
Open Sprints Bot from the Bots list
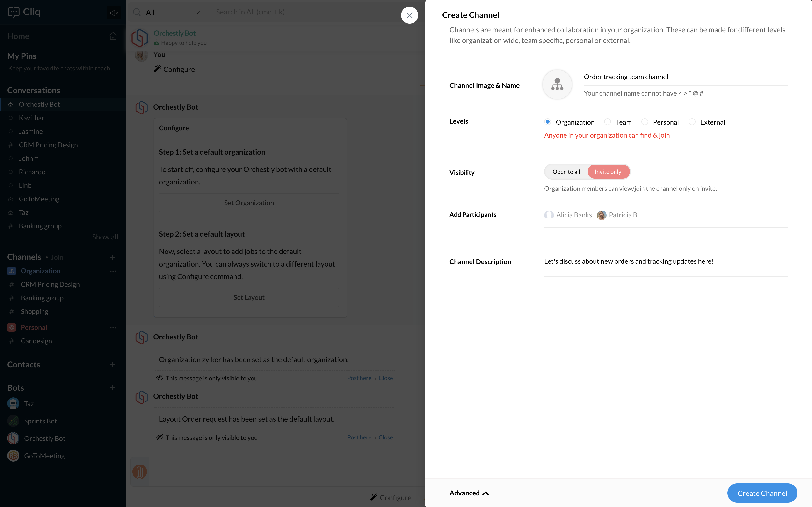[40, 421]
